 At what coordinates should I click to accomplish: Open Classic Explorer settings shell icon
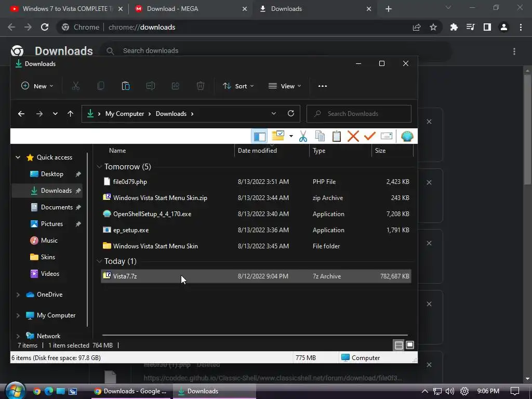click(407, 137)
